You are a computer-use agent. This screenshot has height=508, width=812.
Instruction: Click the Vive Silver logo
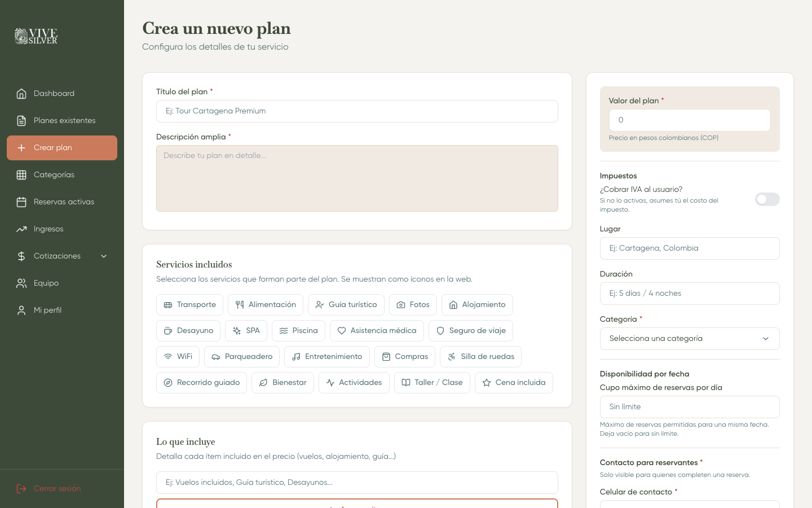(x=36, y=36)
